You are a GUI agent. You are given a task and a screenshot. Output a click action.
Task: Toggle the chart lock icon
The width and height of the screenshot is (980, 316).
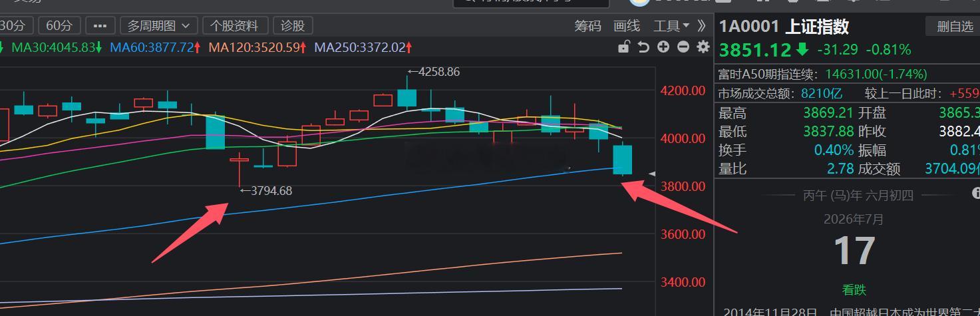tap(623, 47)
